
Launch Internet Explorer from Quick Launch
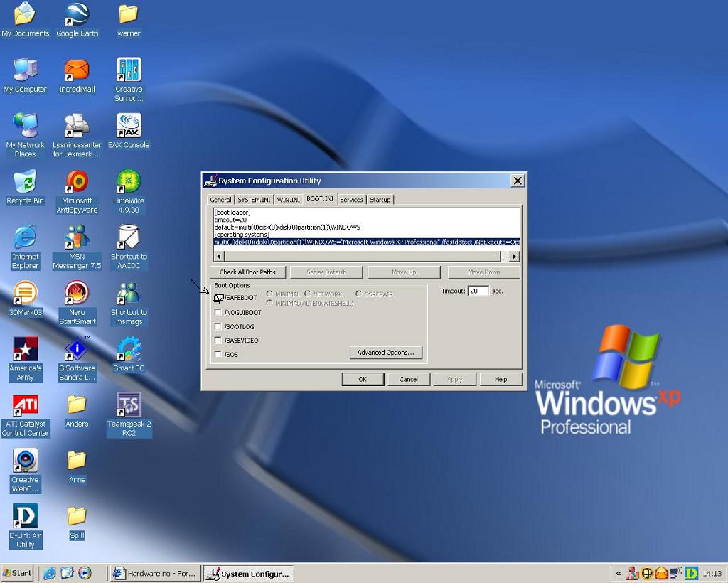tap(49, 573)
